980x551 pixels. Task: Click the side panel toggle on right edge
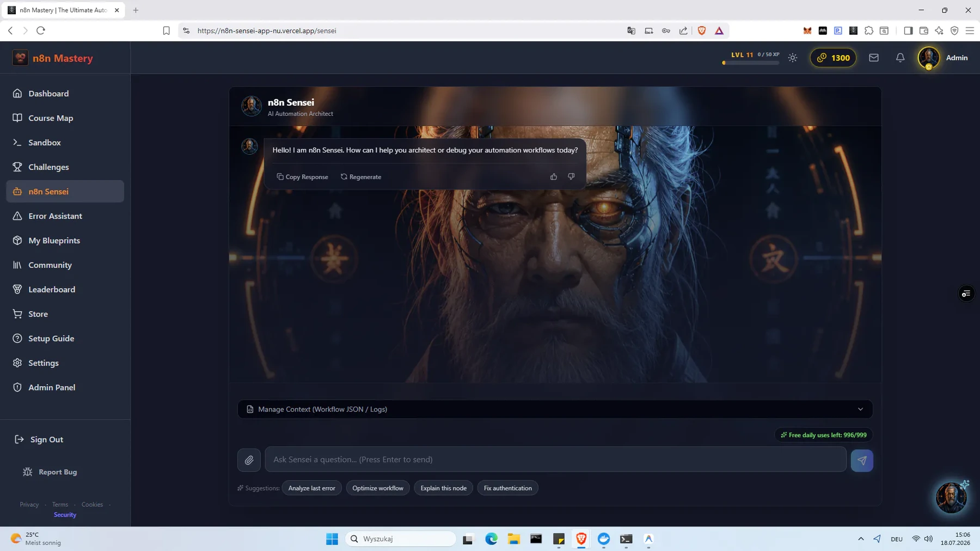point(966,294)
